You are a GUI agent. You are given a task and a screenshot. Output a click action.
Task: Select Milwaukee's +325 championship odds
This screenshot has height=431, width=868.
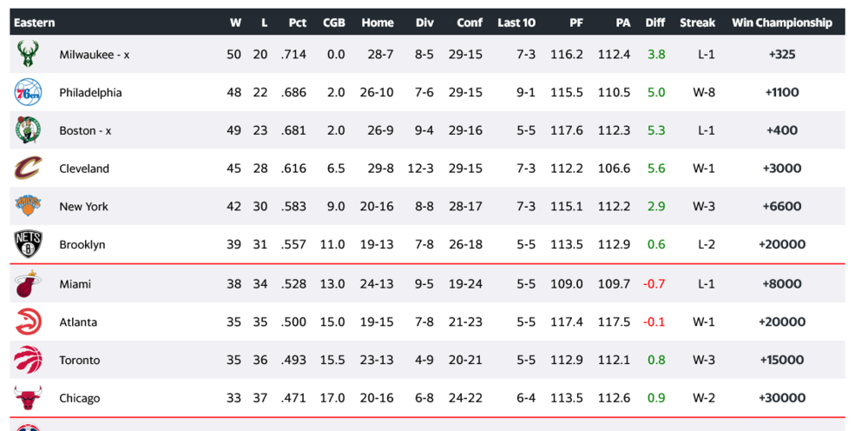click(781, 55)
